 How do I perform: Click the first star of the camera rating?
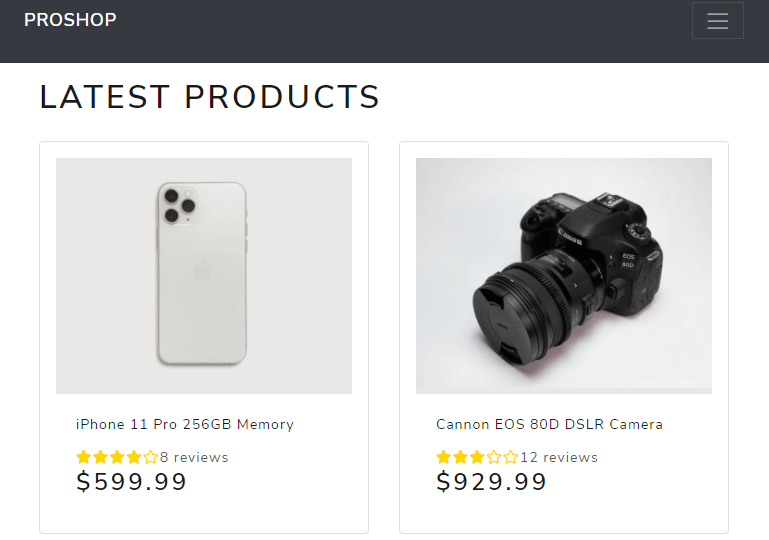click(444, 457)
